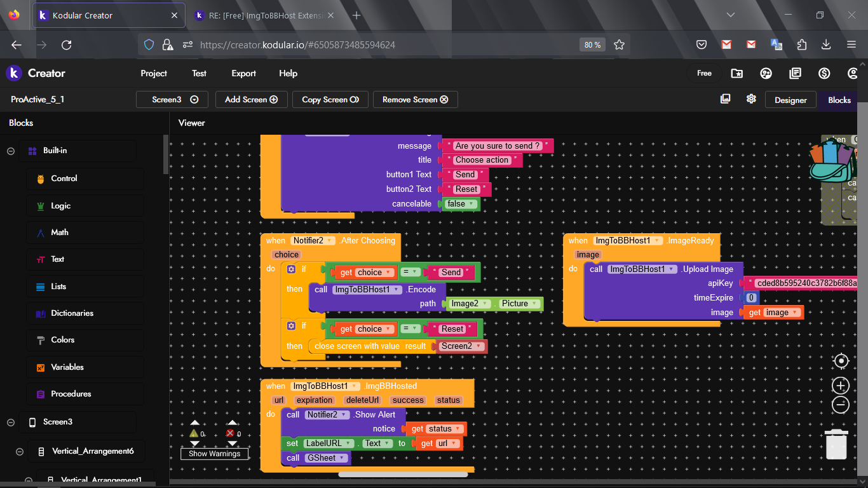The image size is (868, 488).
Task: Click the workspace horizontal scrollbar
Action: coord(403,474)
